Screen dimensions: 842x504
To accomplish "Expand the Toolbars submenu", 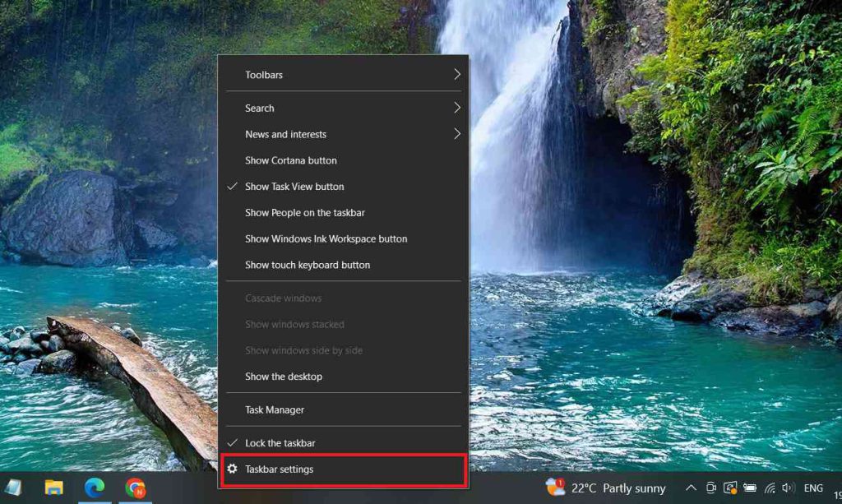I will pyautogui.click(x=263, y=74).
